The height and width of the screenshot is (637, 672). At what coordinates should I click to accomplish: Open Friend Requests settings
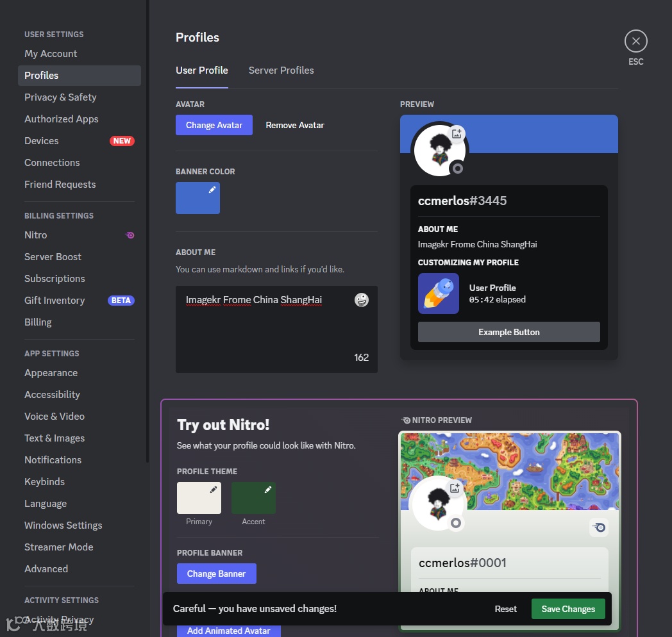(80, 185)
